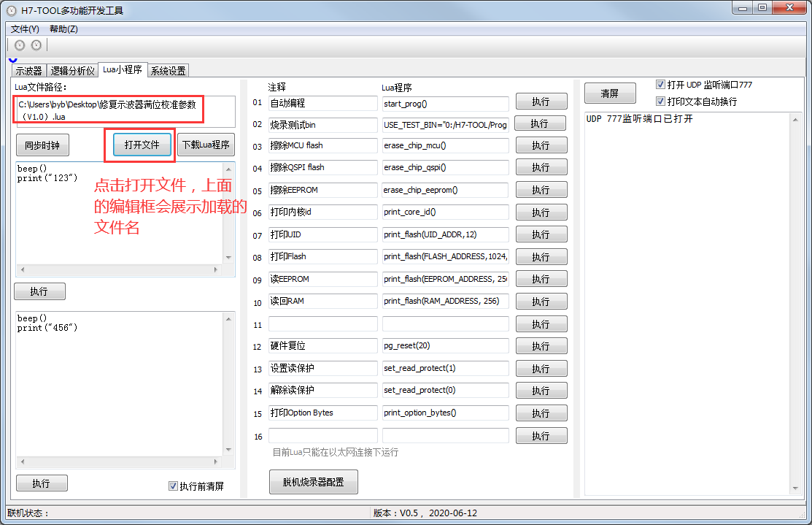Open the 脱机烧录器配置 dialog
The height and width of the screenshot is (525, 812).
click(313, 482)
